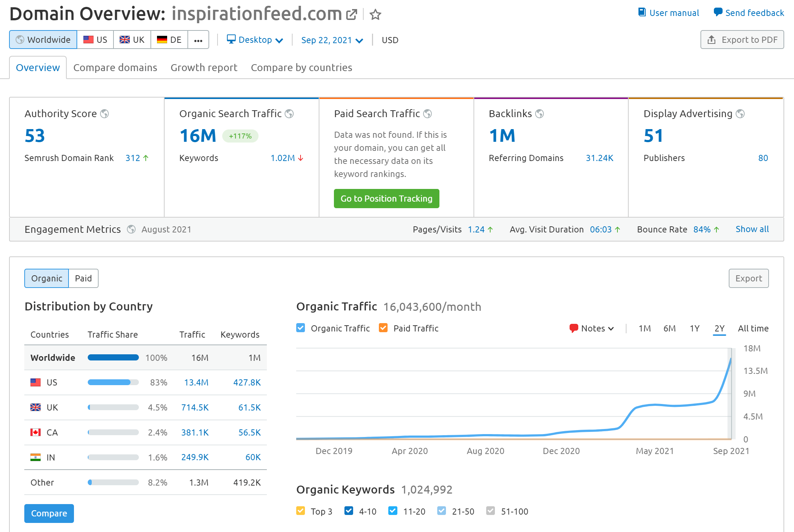
Task: Open the 31.24K Referring Domains link
Action: (x=599, y=158)
